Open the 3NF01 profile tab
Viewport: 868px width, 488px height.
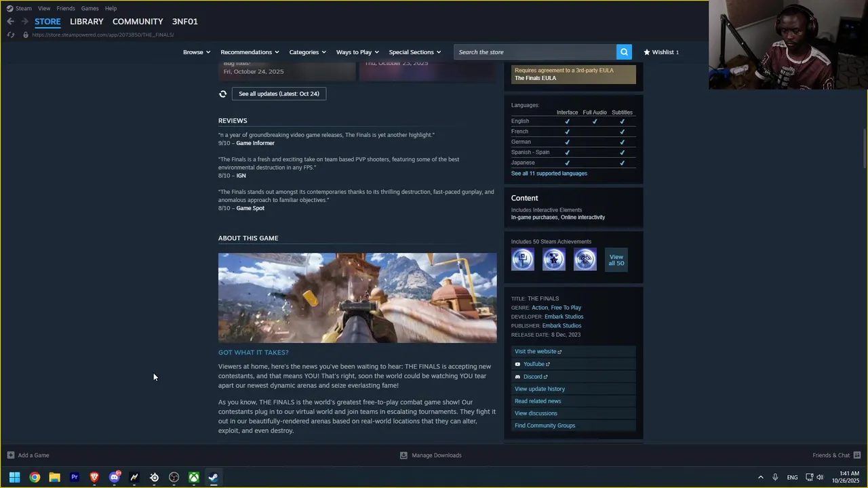pyautogui.click(x=185, y=22)
